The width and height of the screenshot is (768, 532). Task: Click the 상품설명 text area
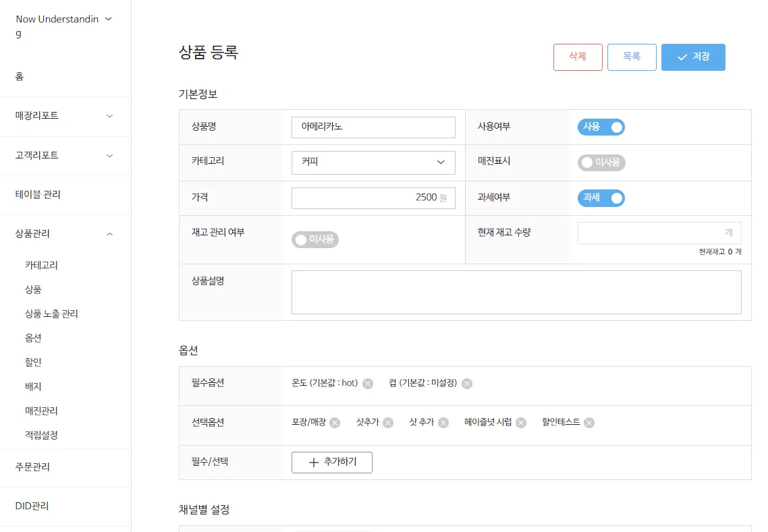(516, 292)
